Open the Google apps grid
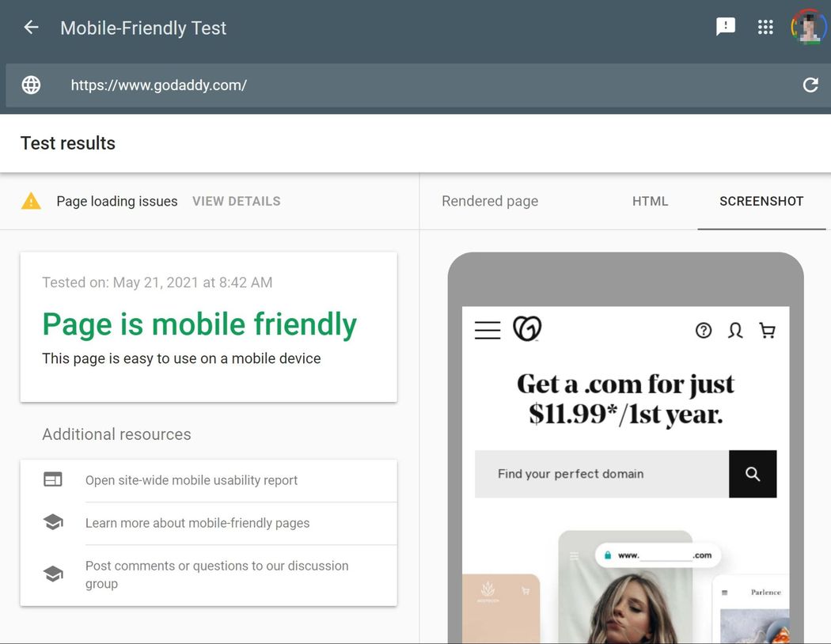 [x=765, y=27]
